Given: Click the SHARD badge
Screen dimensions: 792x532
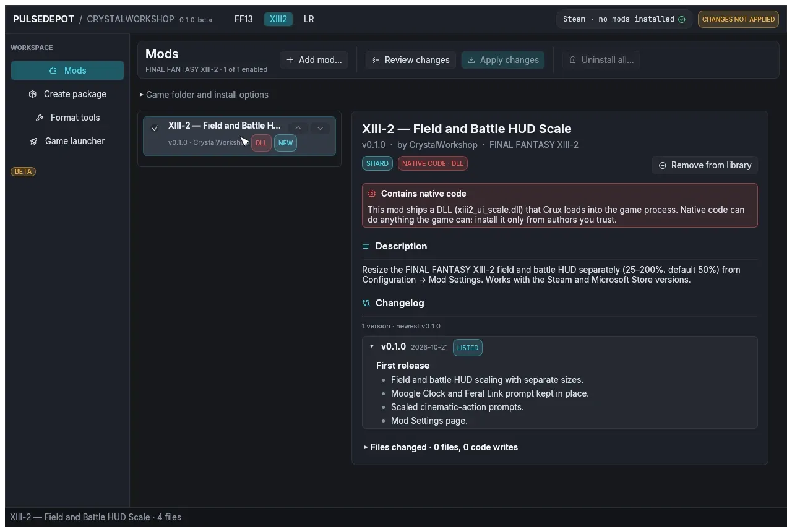Looking at the screenshot, I should point(377,163).
